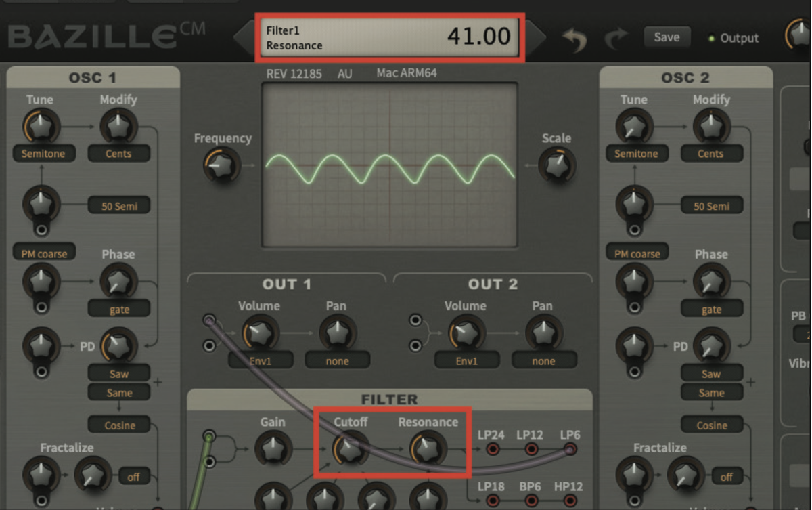Click the redo arrow icon

tap(616, 39)
